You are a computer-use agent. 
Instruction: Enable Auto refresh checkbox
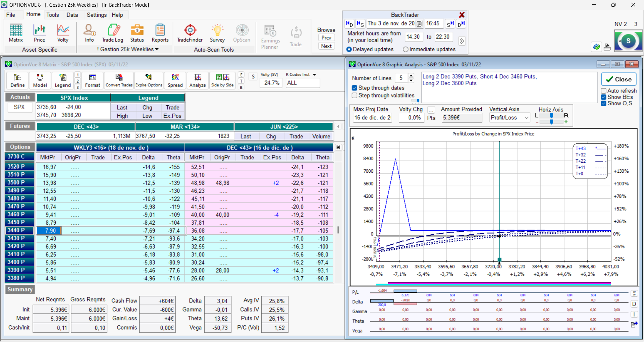coord(603,91)
